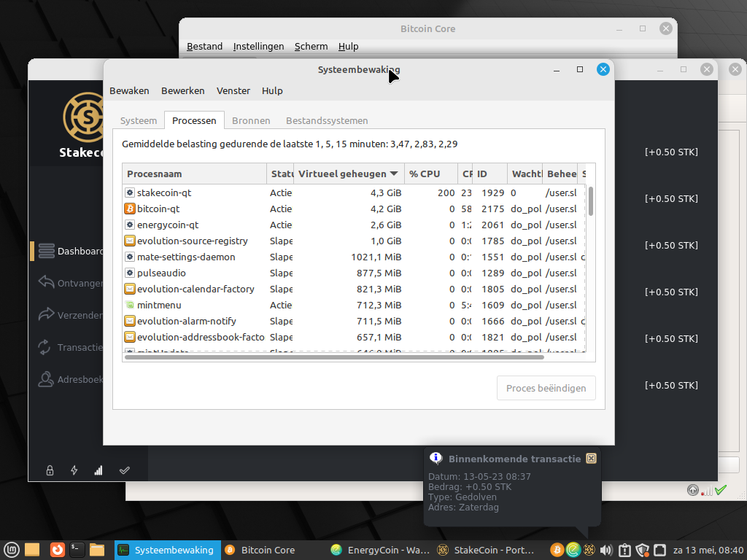Click the mate-settings-daemon gear icon
Viewport: 747px width, 560px height.
(130, 257)
